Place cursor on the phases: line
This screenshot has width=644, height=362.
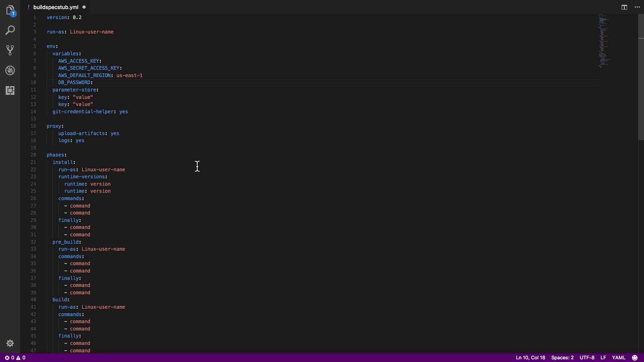(x=57, y=155)
